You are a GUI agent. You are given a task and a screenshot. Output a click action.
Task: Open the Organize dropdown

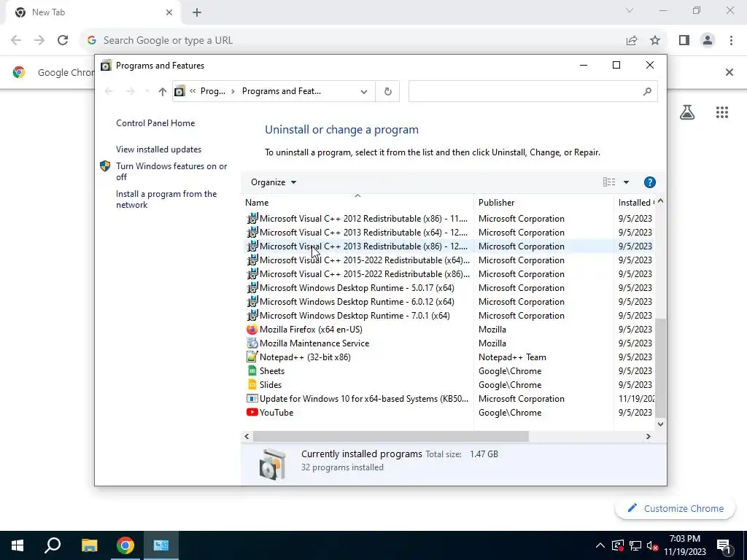click(x=274, y=182)
